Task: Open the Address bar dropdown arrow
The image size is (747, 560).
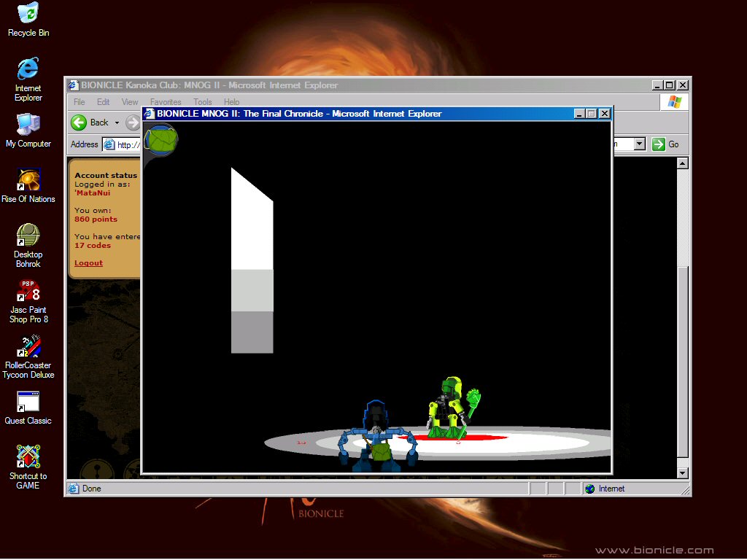Action: pos(639,144)
